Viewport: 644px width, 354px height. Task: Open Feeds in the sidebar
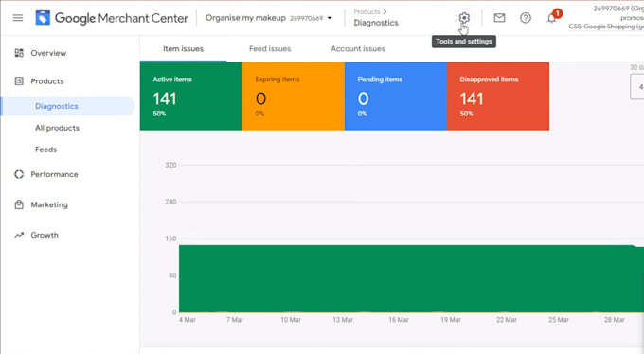point(46,150)
